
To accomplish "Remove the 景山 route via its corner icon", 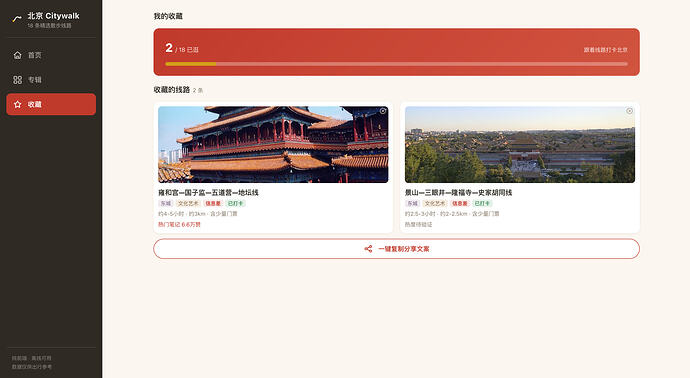I will (x=630, y=111).
